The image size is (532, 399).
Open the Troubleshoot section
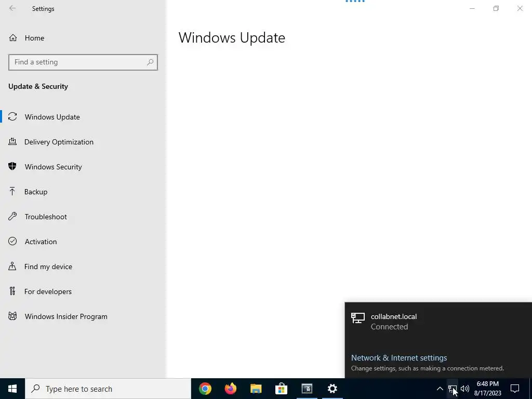coord(83,217)
